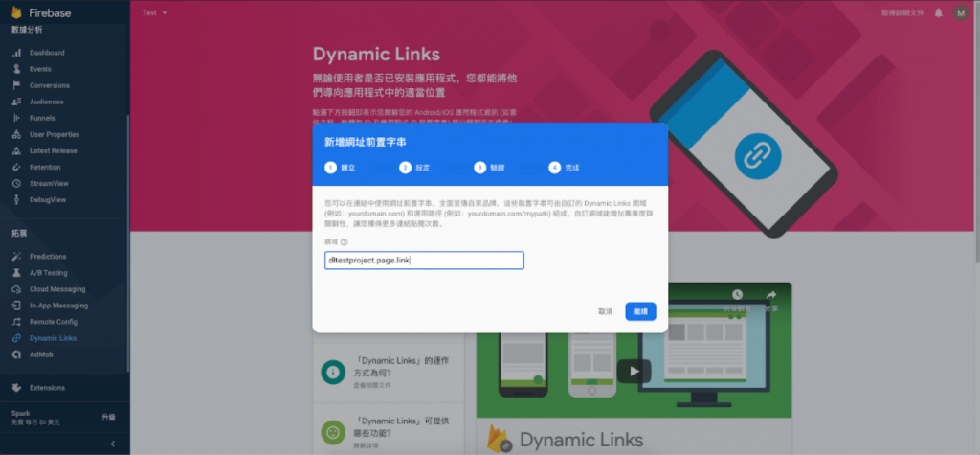Click the video watch-later clock icon

point(738,294)
